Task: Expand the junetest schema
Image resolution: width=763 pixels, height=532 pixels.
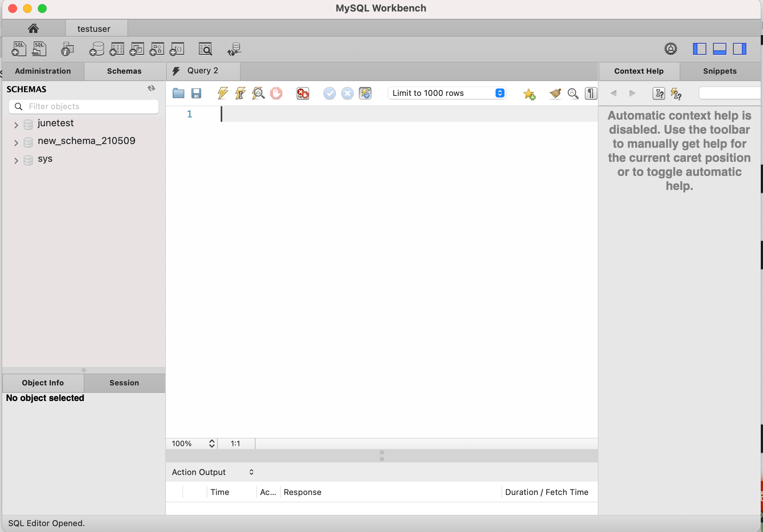Action: tap(16, 125)
